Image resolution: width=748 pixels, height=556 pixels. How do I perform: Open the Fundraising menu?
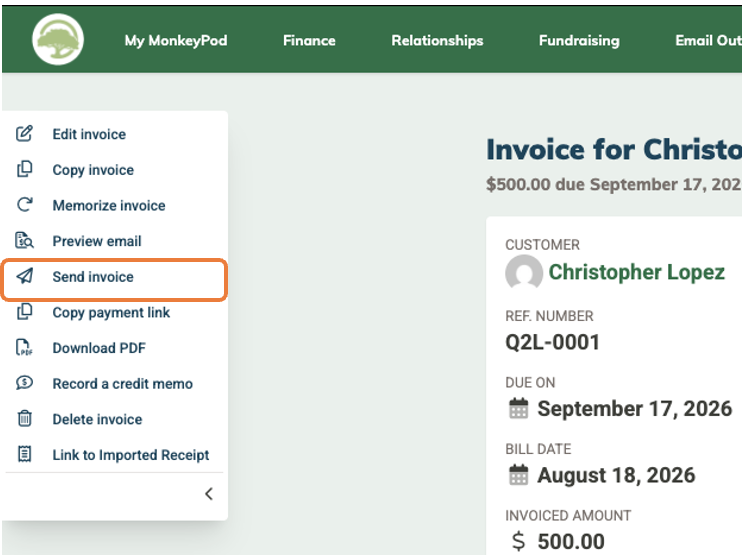pos(579,41)
